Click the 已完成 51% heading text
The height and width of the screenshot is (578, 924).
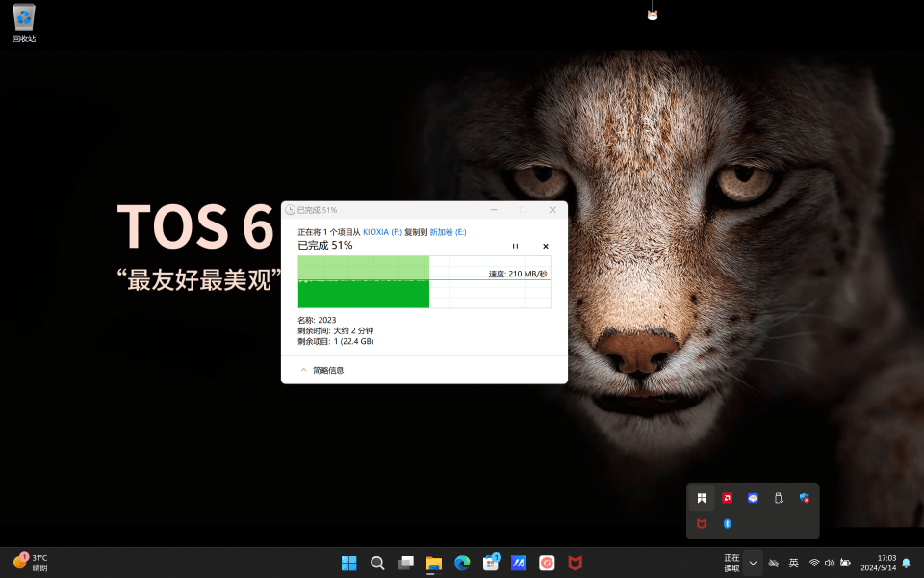point(325,245)
